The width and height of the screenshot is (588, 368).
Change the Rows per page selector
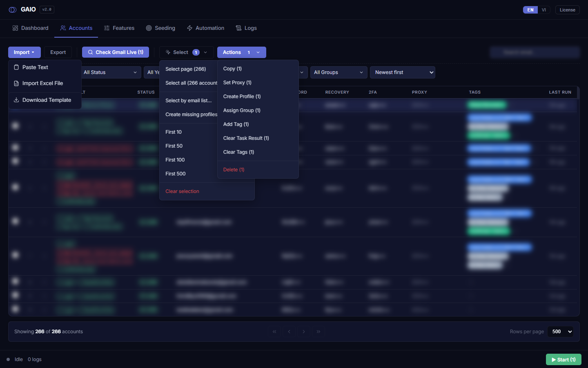point(560,332)
